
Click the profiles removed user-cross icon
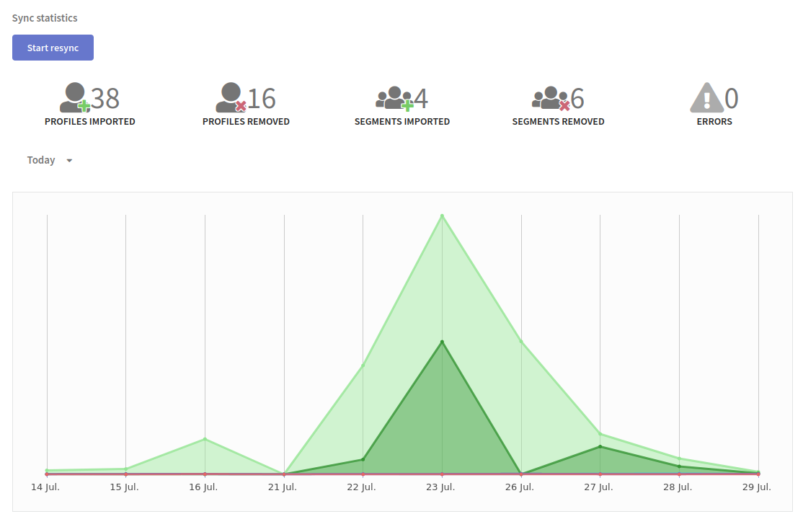pos(231,97)
